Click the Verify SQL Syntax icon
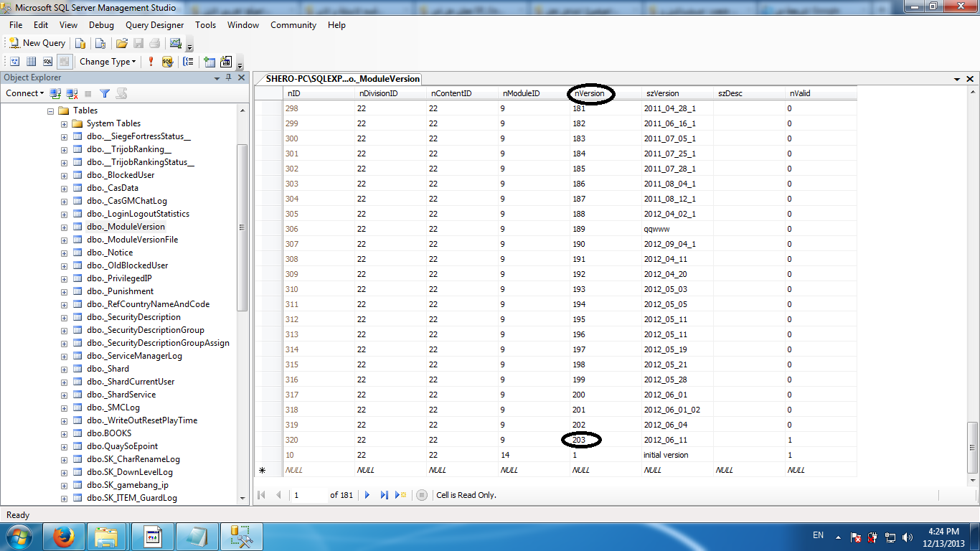980x551 pixels. tap(167, 62)
